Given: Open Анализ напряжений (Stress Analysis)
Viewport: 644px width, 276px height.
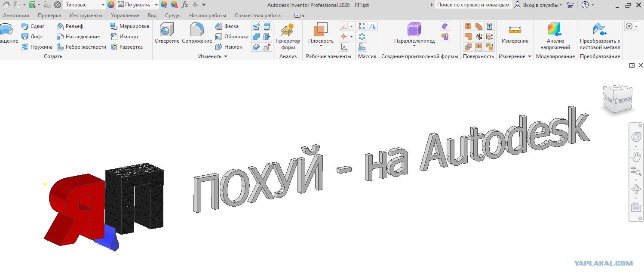Looking at the screenshot, I should 555,36.
